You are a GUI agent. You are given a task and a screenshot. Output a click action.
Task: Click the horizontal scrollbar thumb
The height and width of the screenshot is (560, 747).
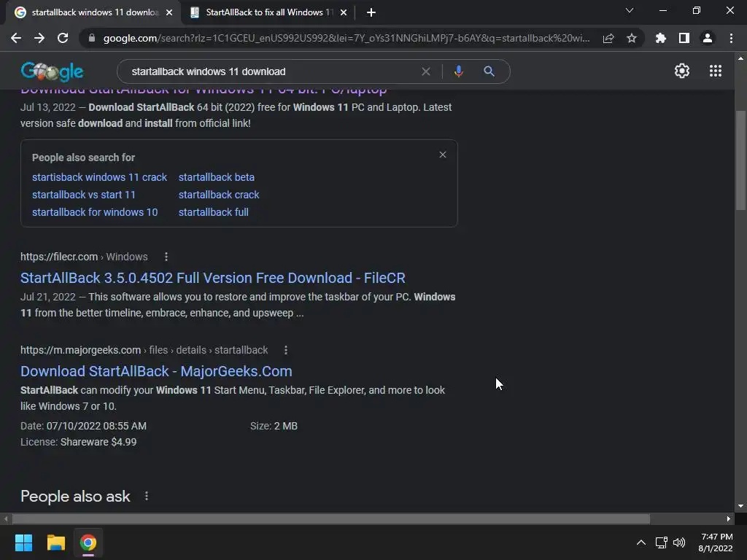(x=331, y=518)
